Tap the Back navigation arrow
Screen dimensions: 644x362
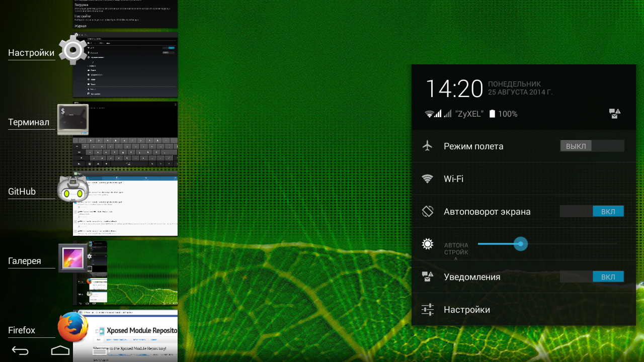click(x=20, y=350)
